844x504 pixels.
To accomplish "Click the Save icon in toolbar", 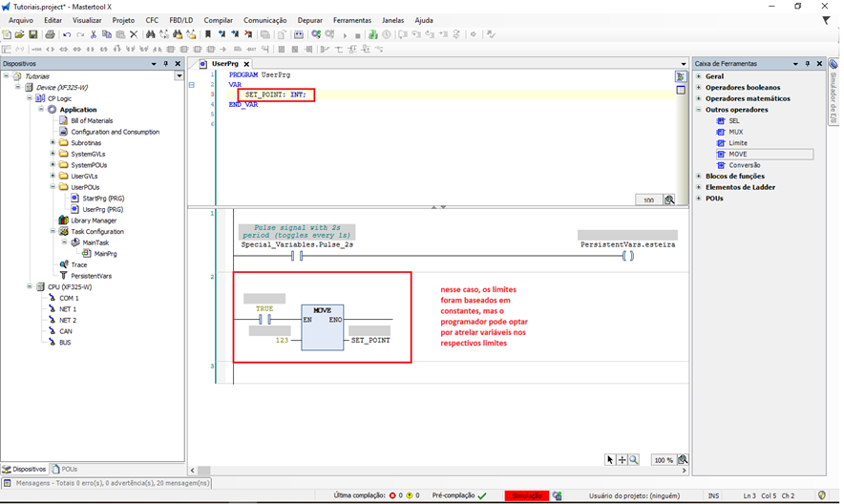I will tap(33, 34).
